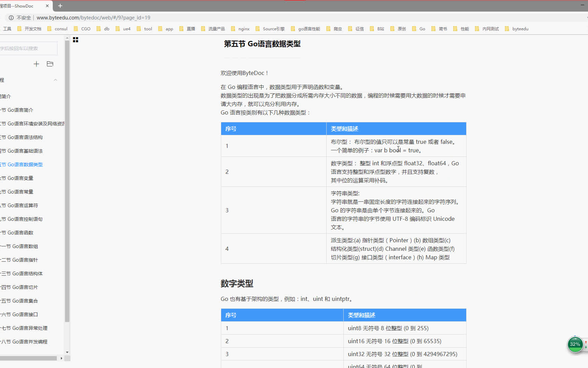Open 第十六节 Go语言接口 chapter
This screenshot has width=588, height=368.
coord(20,314)
